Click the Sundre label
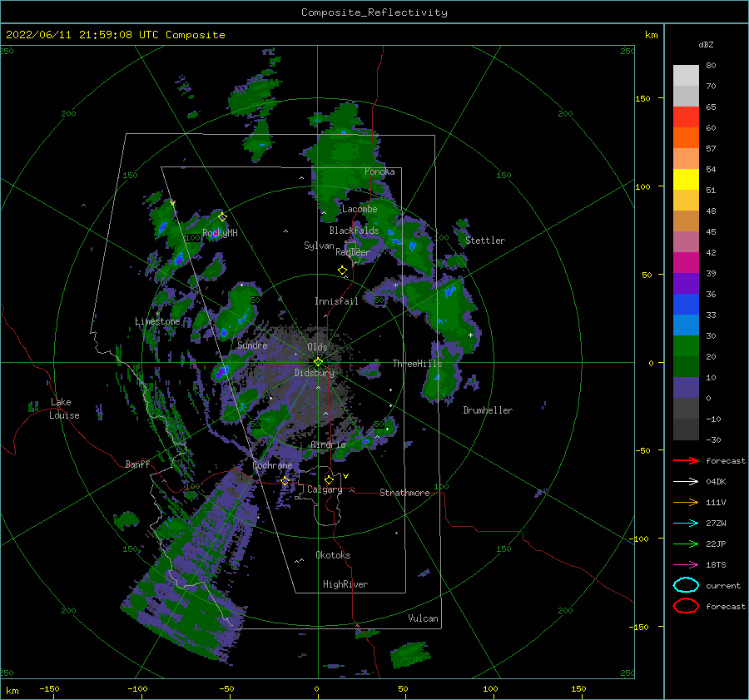Viewport: 749px width, 700px height. pyautogui.click(x=252, y=345)
